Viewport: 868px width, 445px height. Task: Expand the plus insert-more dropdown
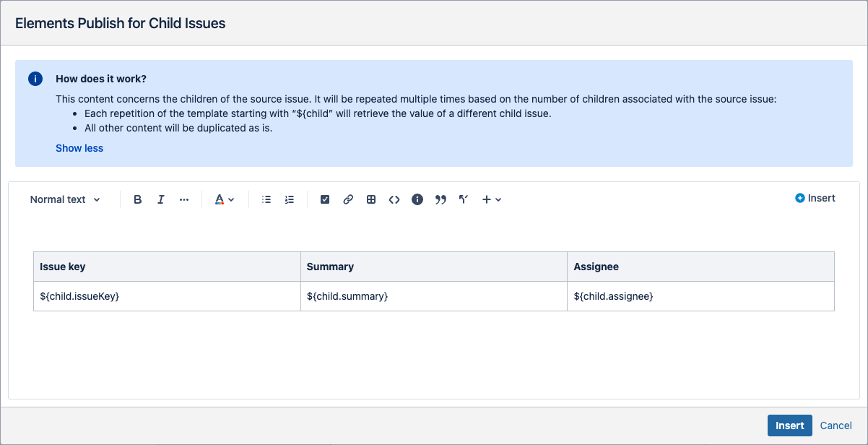click(x=492, y=199)
